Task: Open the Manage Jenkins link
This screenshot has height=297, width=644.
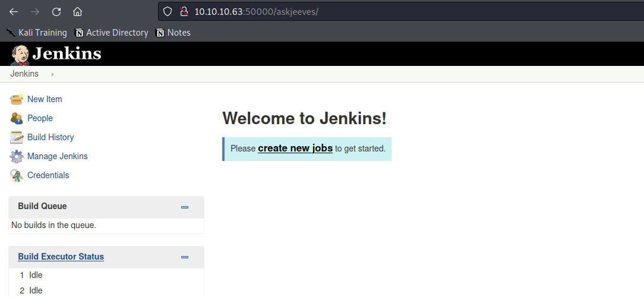Action: point(58,156)
